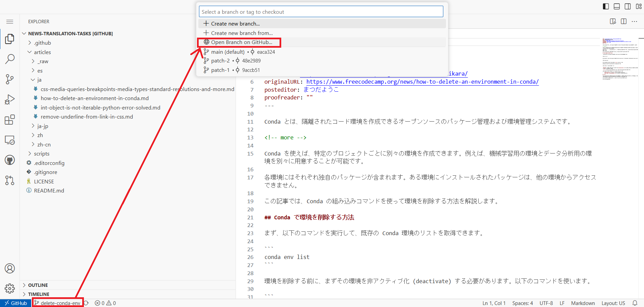
Task: Open the Source Control view icon
Action: 10,79
